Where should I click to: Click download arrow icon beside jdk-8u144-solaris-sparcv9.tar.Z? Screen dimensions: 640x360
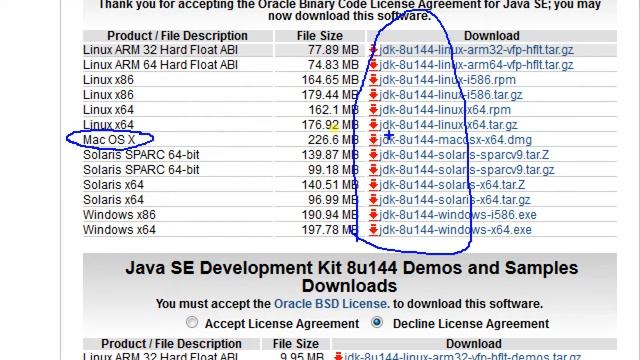pyautogui.click(x=373, y=155)
